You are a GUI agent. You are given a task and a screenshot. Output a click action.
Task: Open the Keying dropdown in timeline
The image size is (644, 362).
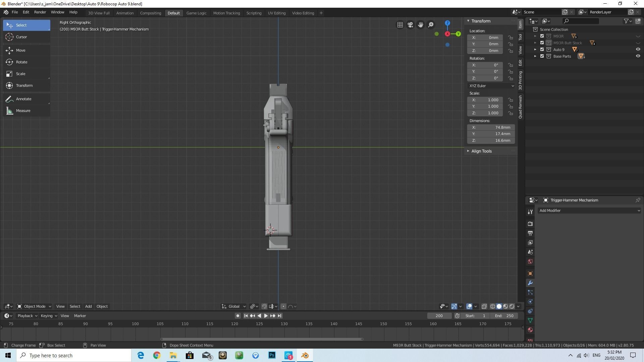[49, 316]
